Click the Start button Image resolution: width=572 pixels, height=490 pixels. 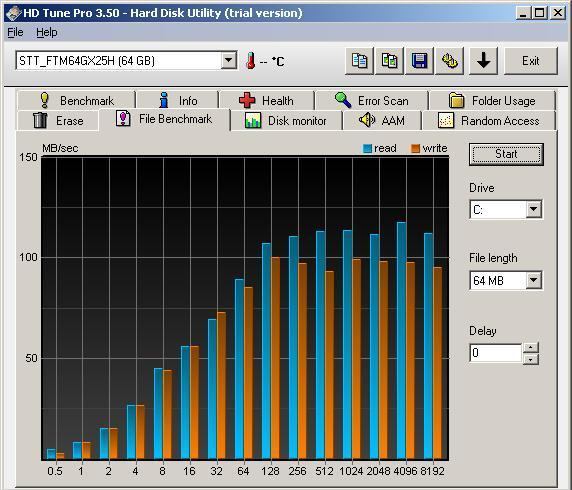(506, 154)
